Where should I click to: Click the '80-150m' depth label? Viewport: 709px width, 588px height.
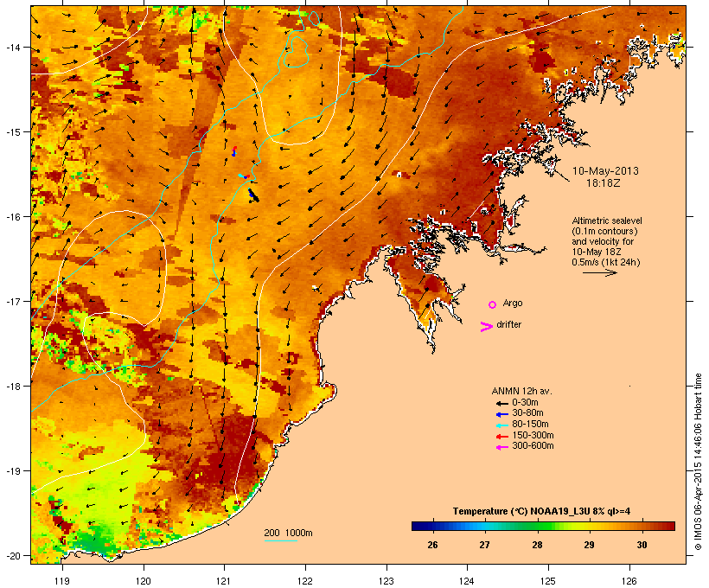(x=530, y=425)
